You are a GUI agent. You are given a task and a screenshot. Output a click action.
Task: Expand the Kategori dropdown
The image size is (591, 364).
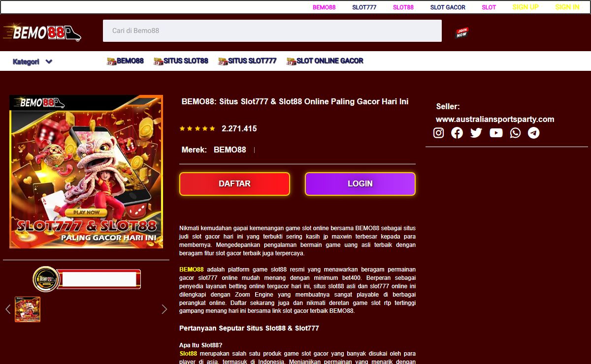[33, 61]
